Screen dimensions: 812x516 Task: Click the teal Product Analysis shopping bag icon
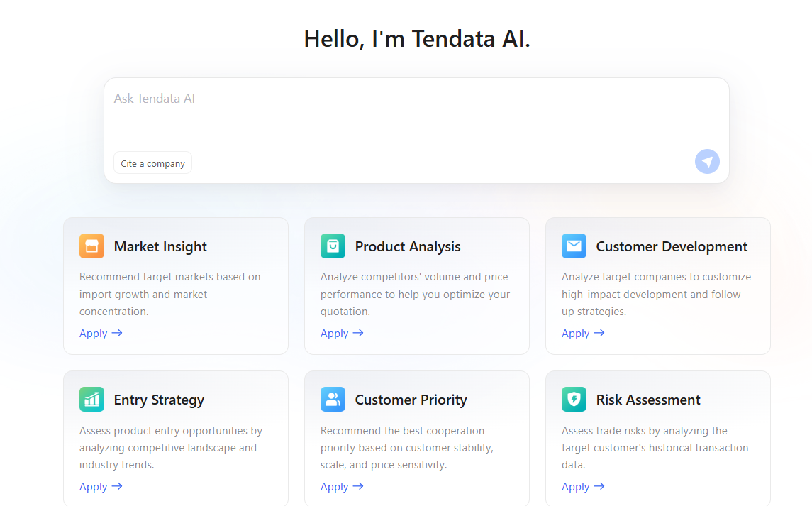tap(333, 246)
